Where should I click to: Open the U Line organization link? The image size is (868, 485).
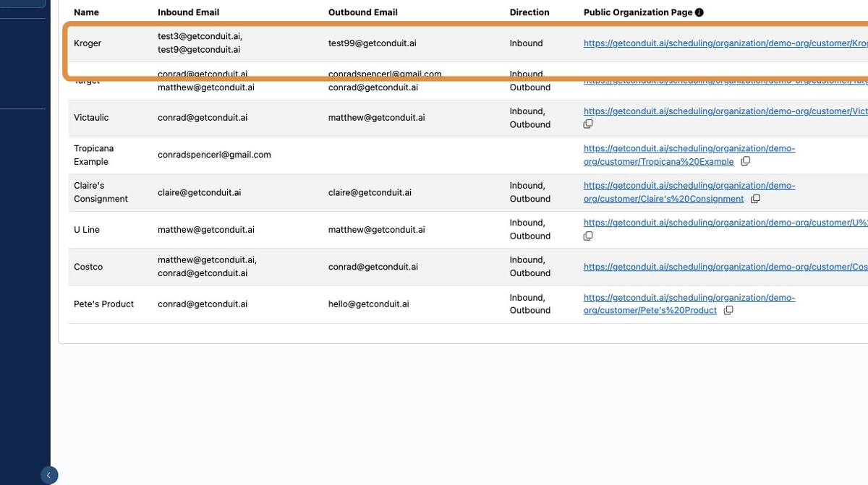pyautogui.click(x=726, y=223)
